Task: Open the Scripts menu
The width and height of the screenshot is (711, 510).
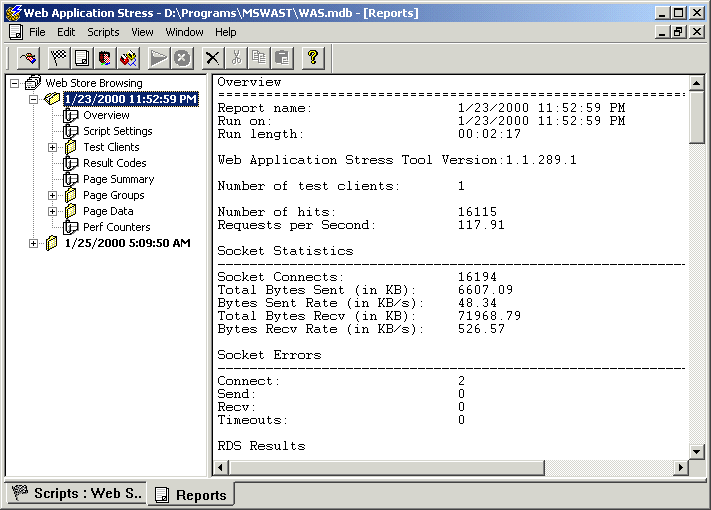Action: (103, 32)
